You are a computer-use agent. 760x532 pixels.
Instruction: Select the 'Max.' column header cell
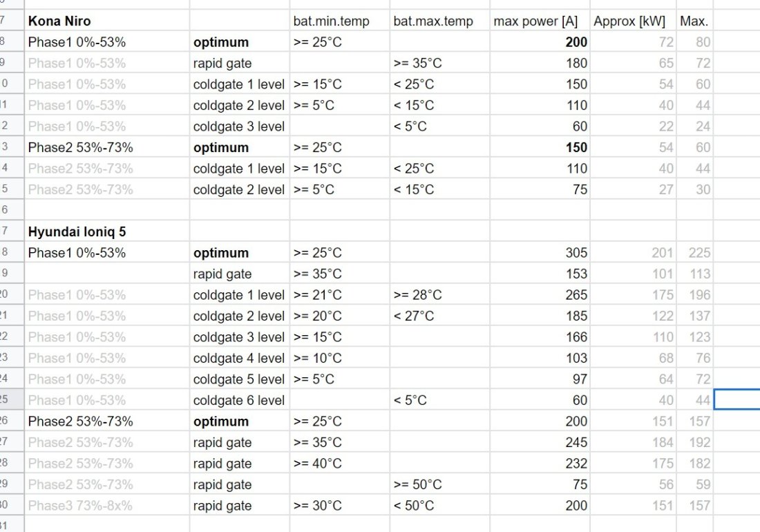click(x=694, y=21)
